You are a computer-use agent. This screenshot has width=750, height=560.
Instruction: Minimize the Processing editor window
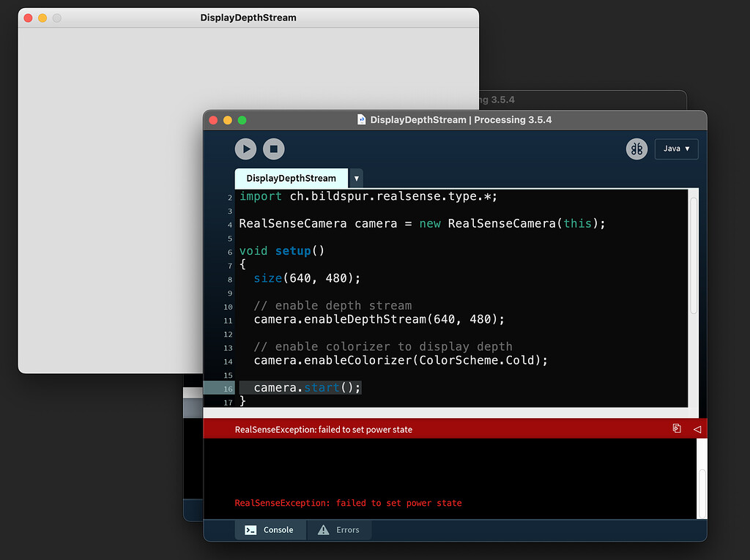click(228, 120)
